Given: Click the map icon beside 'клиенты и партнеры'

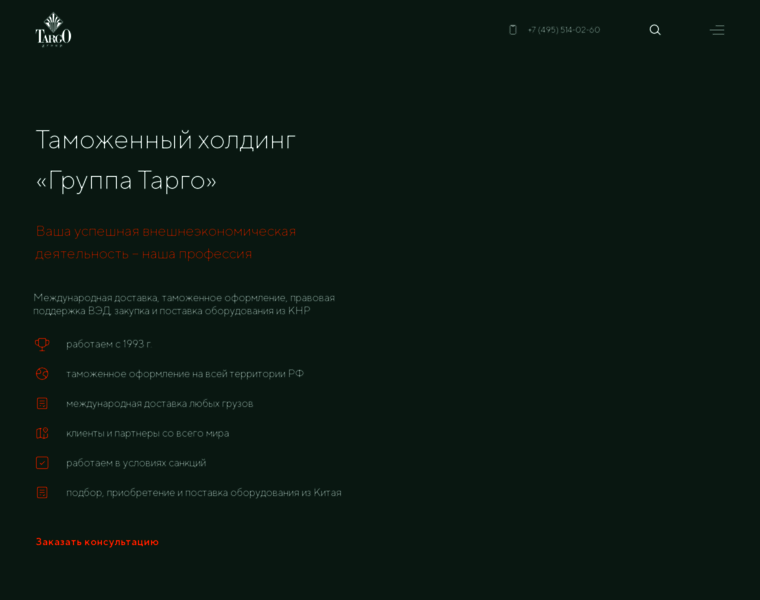Looking at the screenshot, I should tap(42, 433).
